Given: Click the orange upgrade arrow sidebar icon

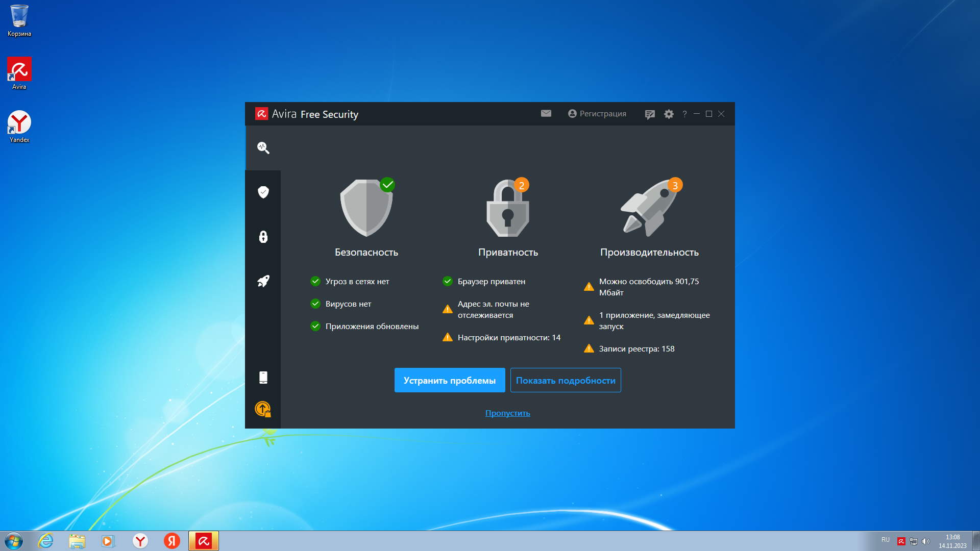Looking at the screenshot, I should tap(263, 409).
